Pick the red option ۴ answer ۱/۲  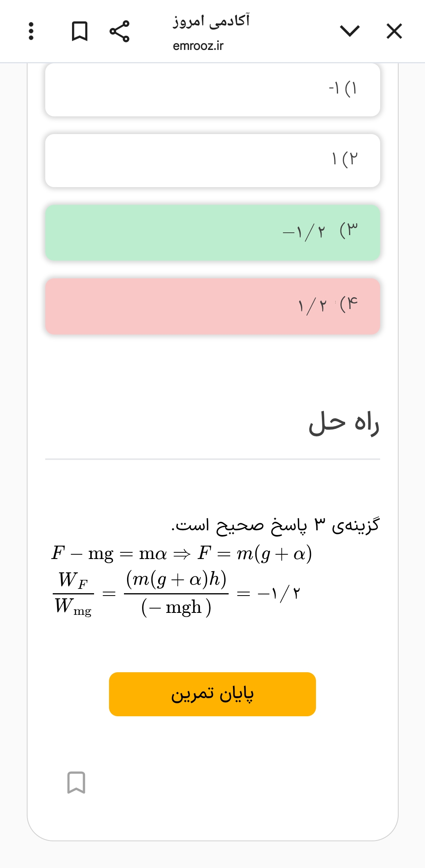click(213, 306)
